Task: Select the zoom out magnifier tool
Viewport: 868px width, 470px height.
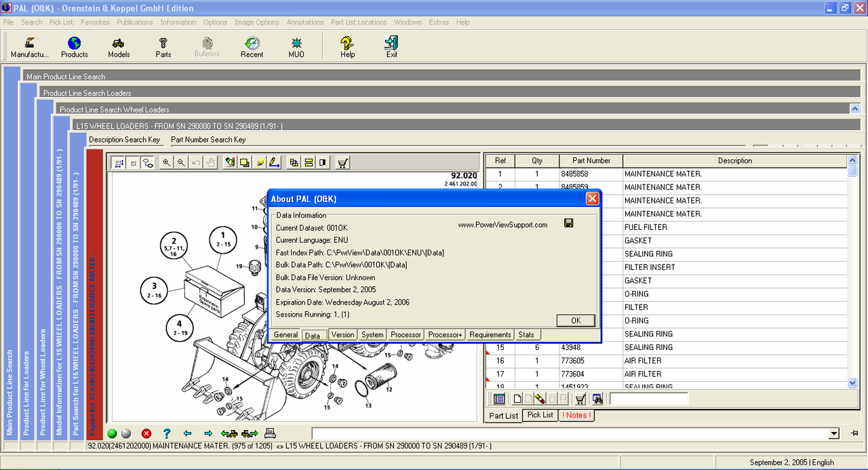Action: [x=181, y=163]
